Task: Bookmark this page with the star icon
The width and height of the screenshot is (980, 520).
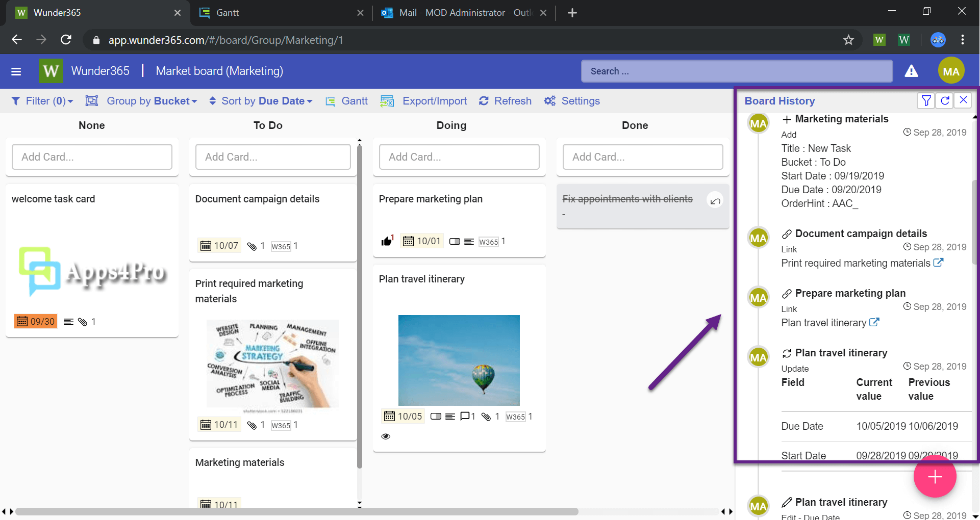Action: [848, 40]
